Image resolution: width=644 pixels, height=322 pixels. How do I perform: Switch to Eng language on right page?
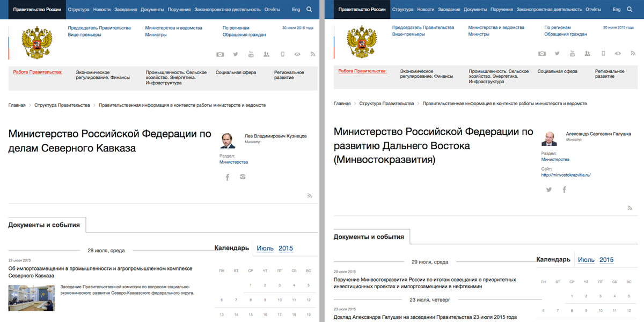(x=616, y=10)
